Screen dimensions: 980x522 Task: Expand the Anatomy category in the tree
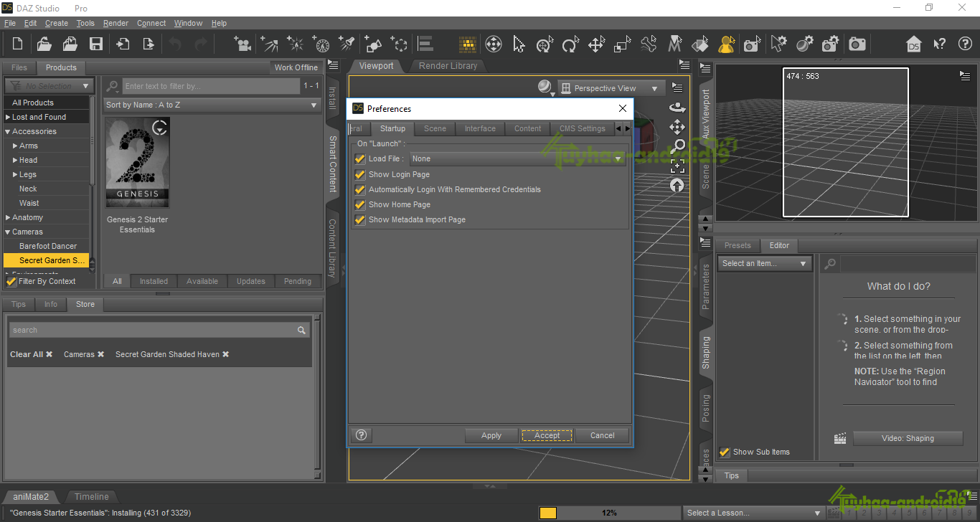pos(8,217)
